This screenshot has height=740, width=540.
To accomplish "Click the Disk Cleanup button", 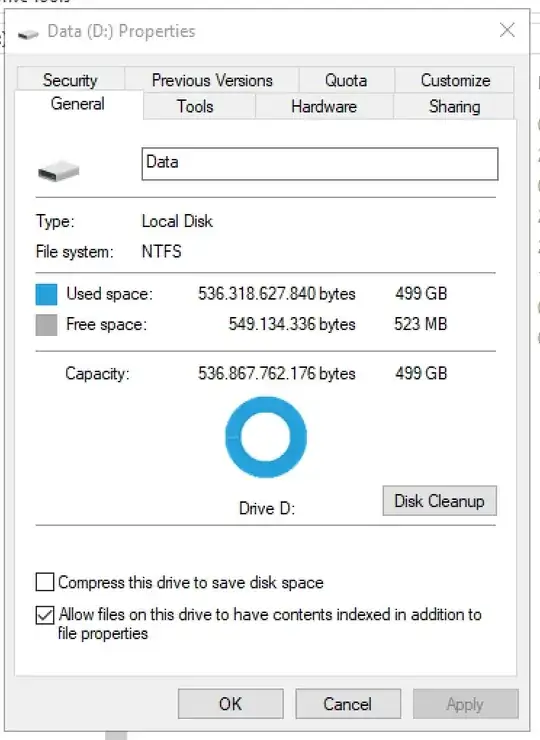I will pyautogui.click(x=439, y=501).
